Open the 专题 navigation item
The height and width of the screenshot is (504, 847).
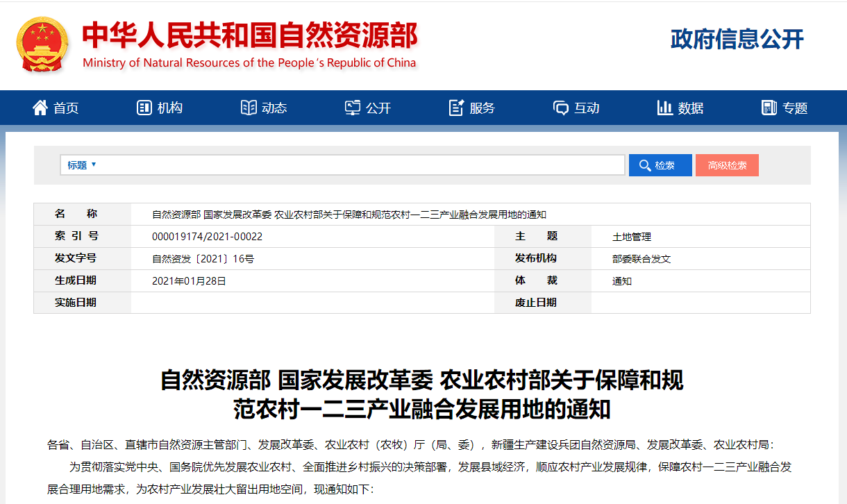pyautogui.click(x=785, y=108)
